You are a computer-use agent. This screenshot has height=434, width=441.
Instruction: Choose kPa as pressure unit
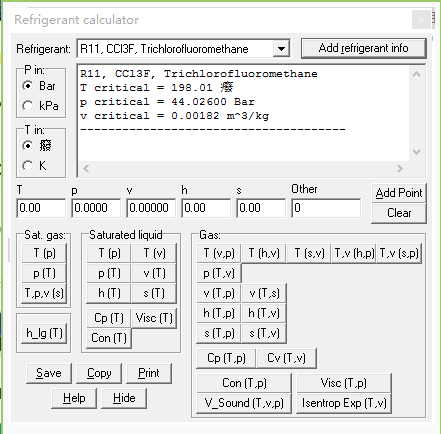pos(28,106)
